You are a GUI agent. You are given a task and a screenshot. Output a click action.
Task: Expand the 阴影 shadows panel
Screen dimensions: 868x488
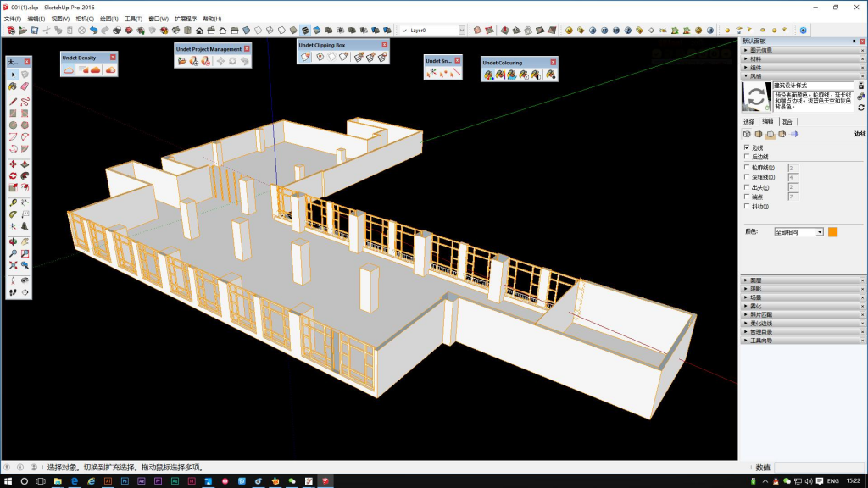point(803,289)
